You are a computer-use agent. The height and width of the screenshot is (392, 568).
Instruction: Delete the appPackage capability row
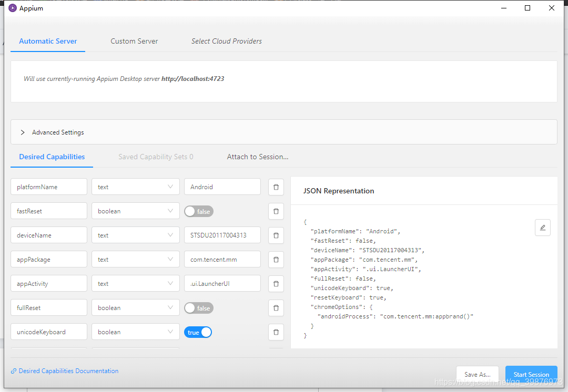[x=276, y=260]
